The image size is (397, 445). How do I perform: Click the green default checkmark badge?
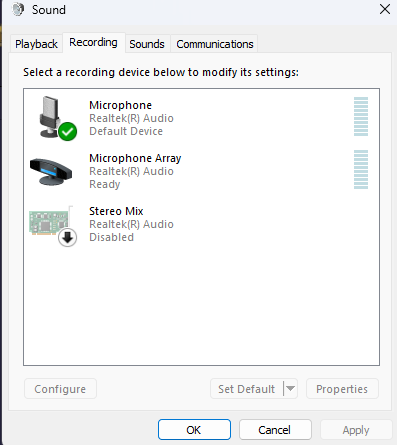pos(68,132)
